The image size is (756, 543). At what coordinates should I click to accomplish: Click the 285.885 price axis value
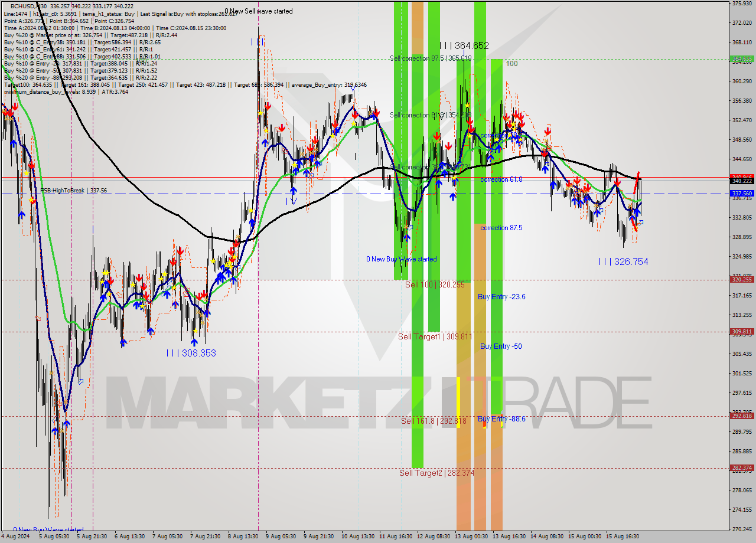point(742,452)
